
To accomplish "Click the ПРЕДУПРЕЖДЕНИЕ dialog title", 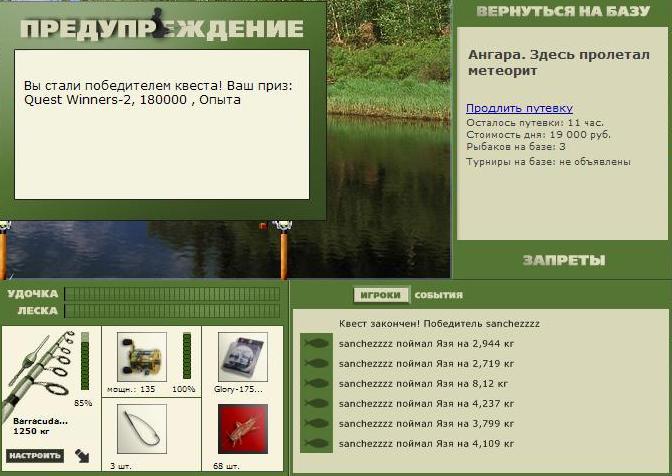I will (x=162, y=29).
